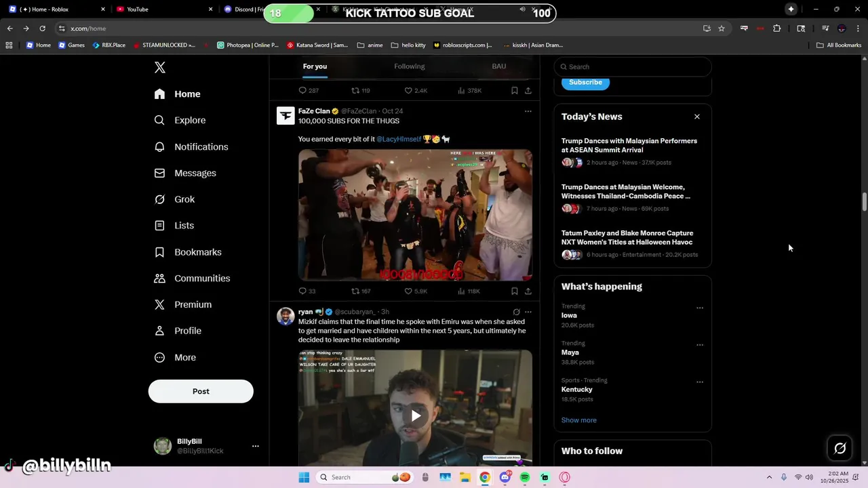Open options for Maya trend
Image resolution: width=868 pixels, height=488 pixels.
tap(700, 345)
